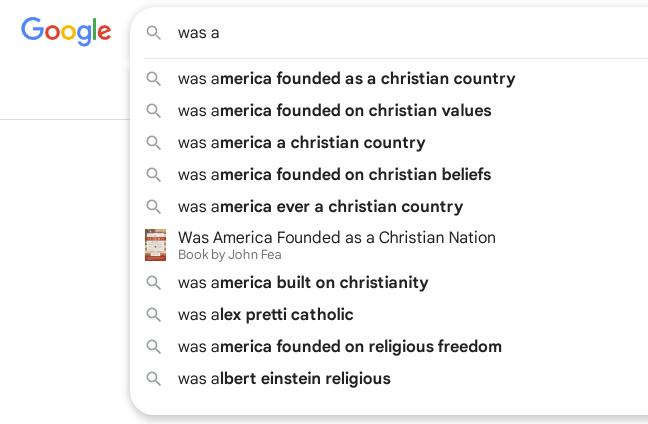Image resolution: width=648 pixels, height=424 pixels.
Task: Click search icon beside 'america a christian country'
Action: click(154, 142)
